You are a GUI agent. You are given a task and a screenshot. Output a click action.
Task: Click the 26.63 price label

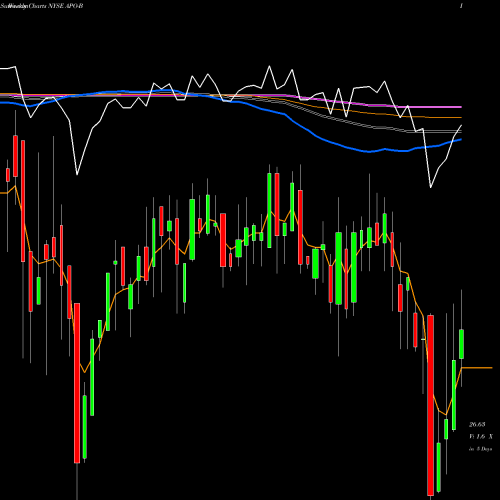[x=477, y=424]
